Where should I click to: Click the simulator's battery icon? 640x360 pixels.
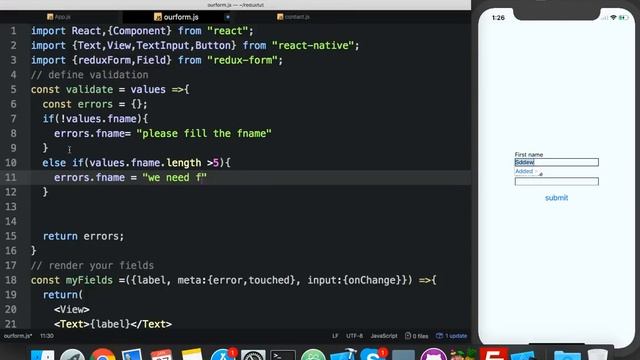[x=623, y=18]
